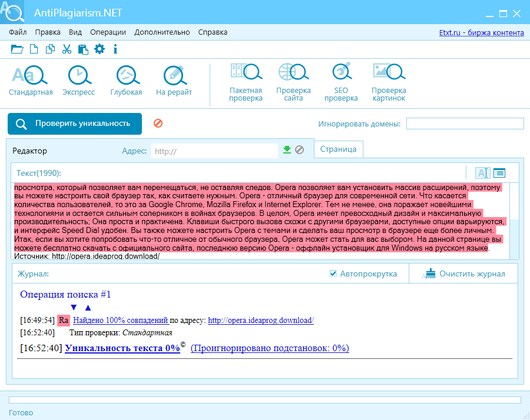
Task: Open Проверка сайта site check
Action: click(x=293, y=82)
